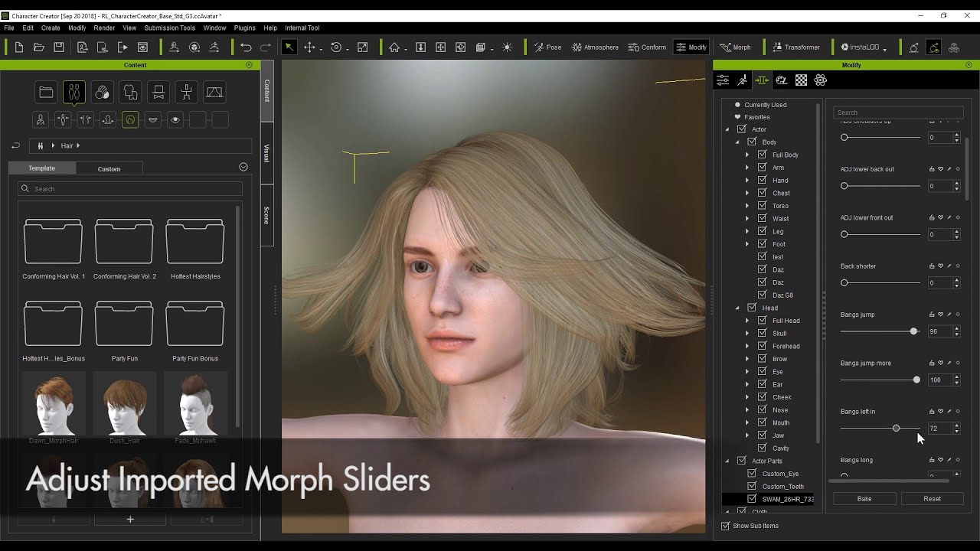
Task: Uncheck the Arm morph category checkbox
Action: (x=762, y=168)
